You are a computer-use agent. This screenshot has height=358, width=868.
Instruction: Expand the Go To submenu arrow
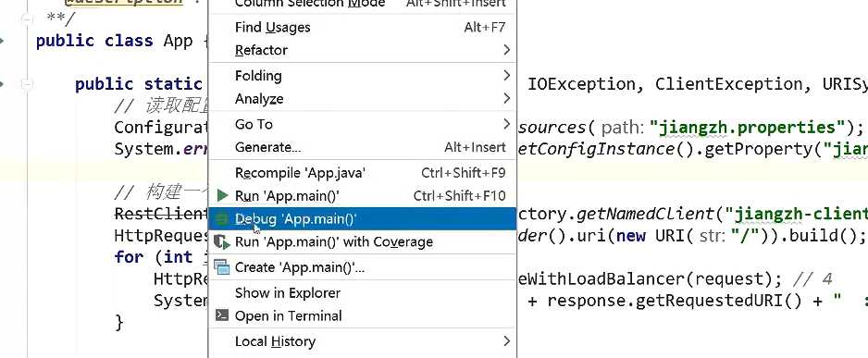coord(506,124)
